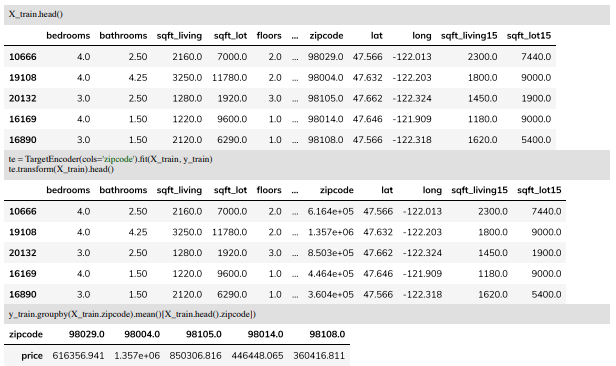
Task: Click the X_train.head() code cell
Action: [306, 15]
